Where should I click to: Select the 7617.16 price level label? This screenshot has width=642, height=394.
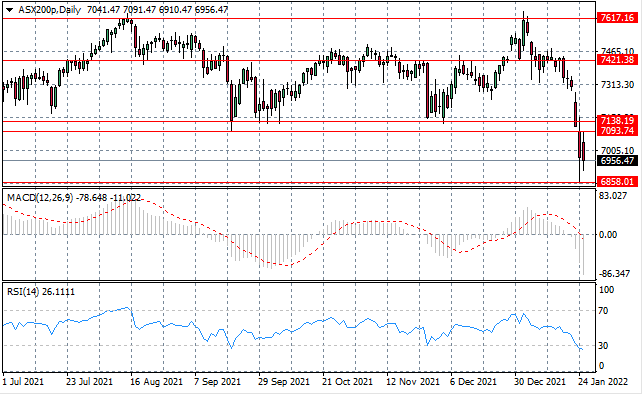[x=617, y=18]
